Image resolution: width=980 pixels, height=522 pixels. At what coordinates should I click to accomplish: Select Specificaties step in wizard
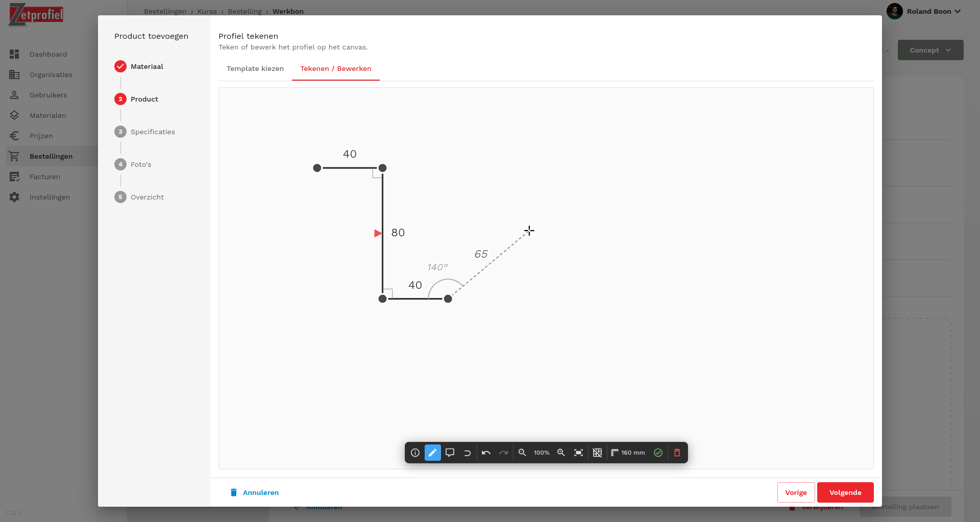point(144,132)
